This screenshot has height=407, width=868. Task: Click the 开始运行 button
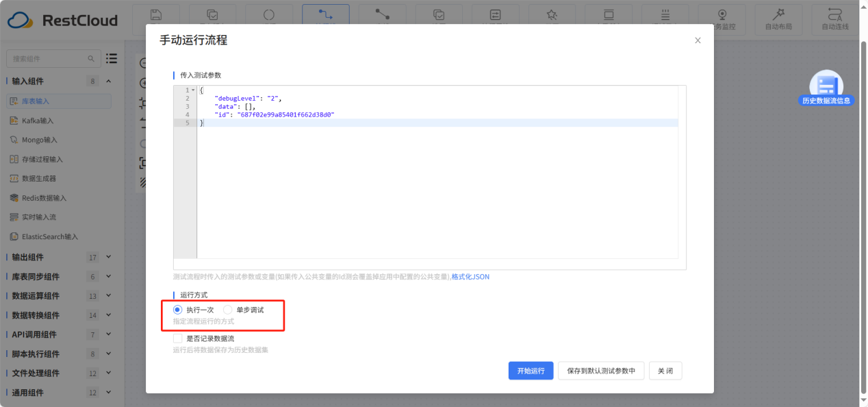coord(531,371)
